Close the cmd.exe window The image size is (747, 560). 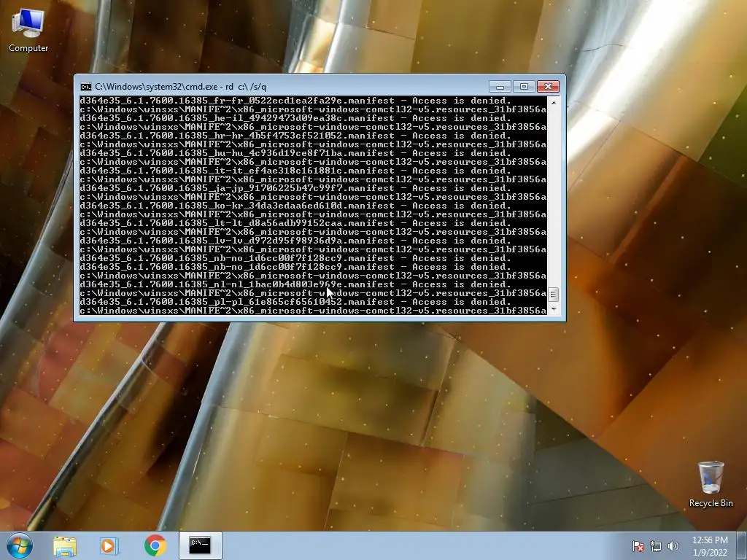coord(548,87)
